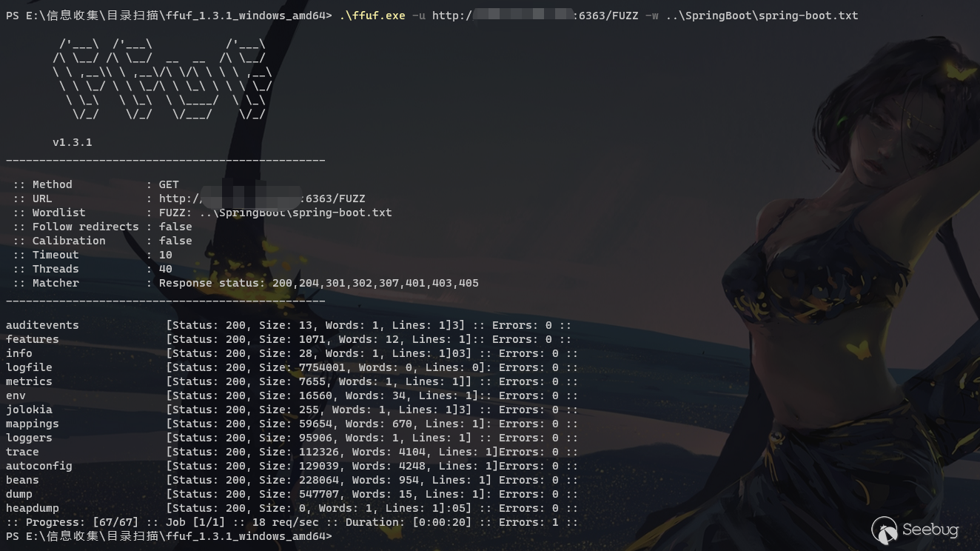Click the '18 req/sec' rate text
The width and height of the screenshot is (980, 551).
(x=286, y=522)
